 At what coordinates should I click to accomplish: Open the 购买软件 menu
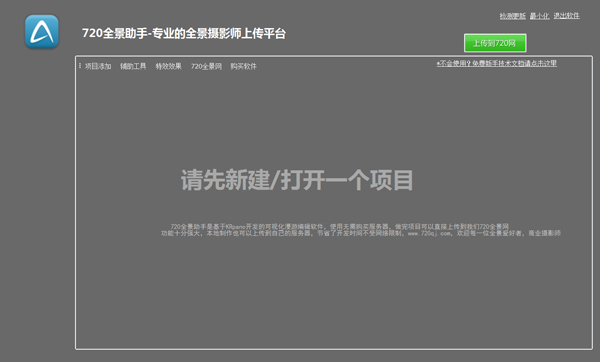[243, 67]
